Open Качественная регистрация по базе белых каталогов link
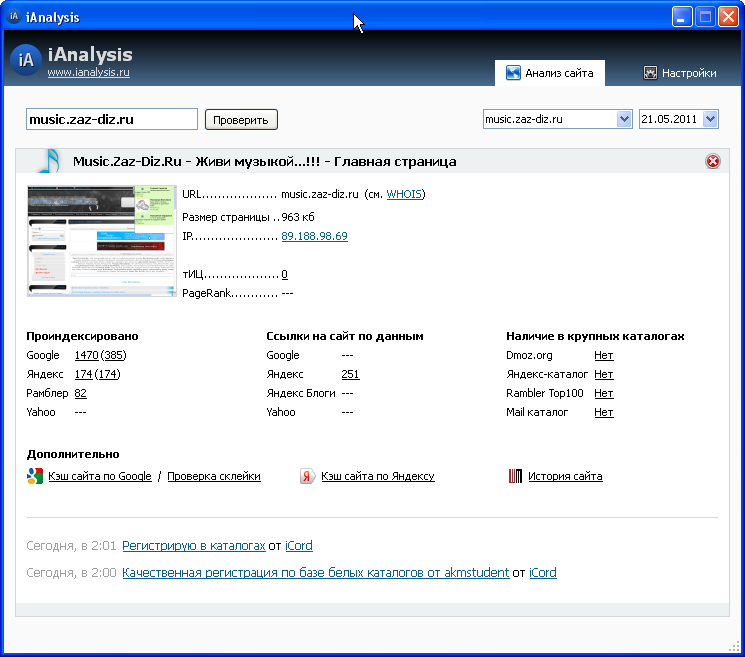The height and width of the screenshot is (657, 745). pyautogui.click(x=315, y=572)
